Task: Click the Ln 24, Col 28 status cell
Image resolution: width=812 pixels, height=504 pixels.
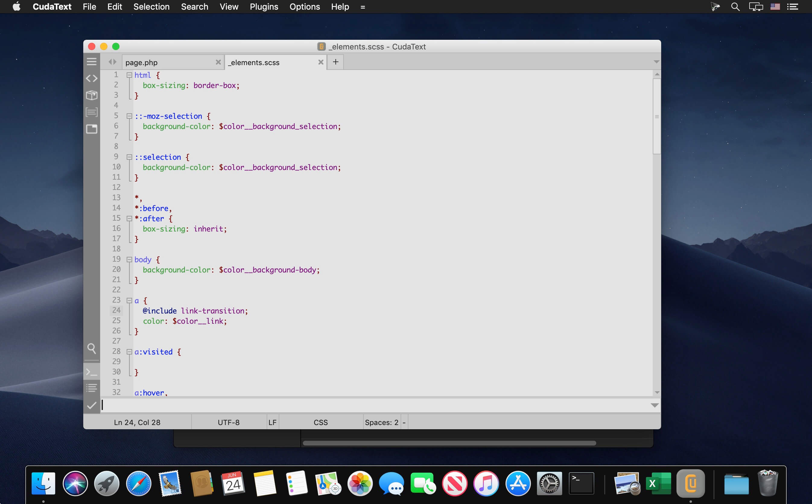Action: (x=137, y=422)
